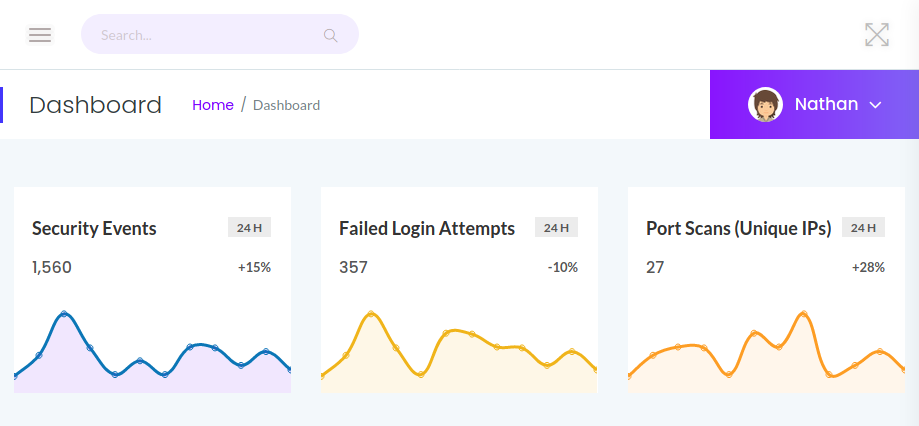Image resolution: width=919 pixels, height=426 pixels.
Task: Click the search magnifier icon
Action: (x=330, y=35)
